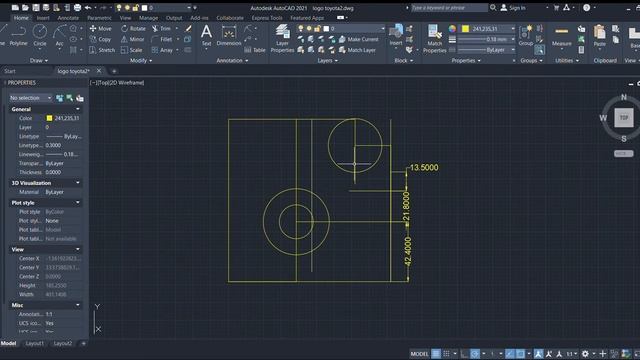Expand the Annotation panel dropdown
Viewport: 640px width, 360px height.
point(232,60)
